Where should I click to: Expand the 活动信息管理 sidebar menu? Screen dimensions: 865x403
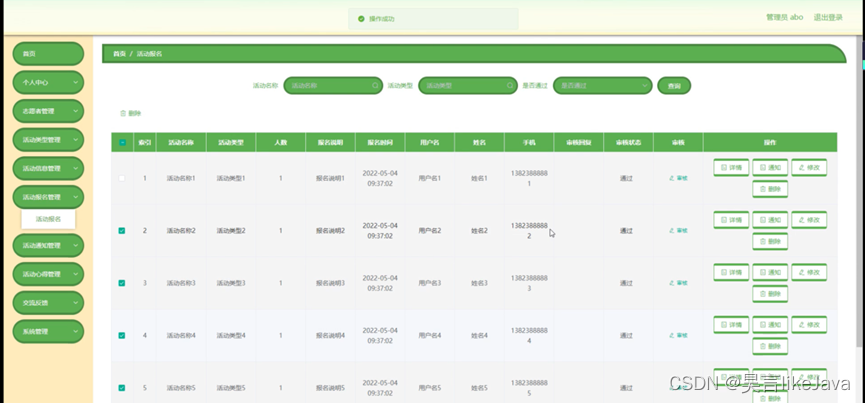point(48,168)
